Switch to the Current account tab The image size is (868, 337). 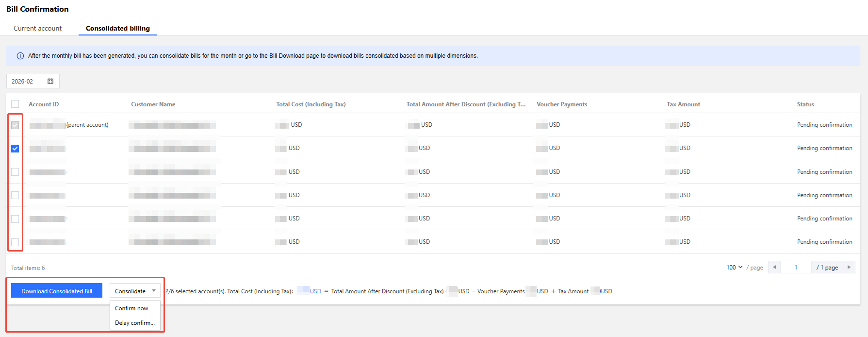[37, 28]
